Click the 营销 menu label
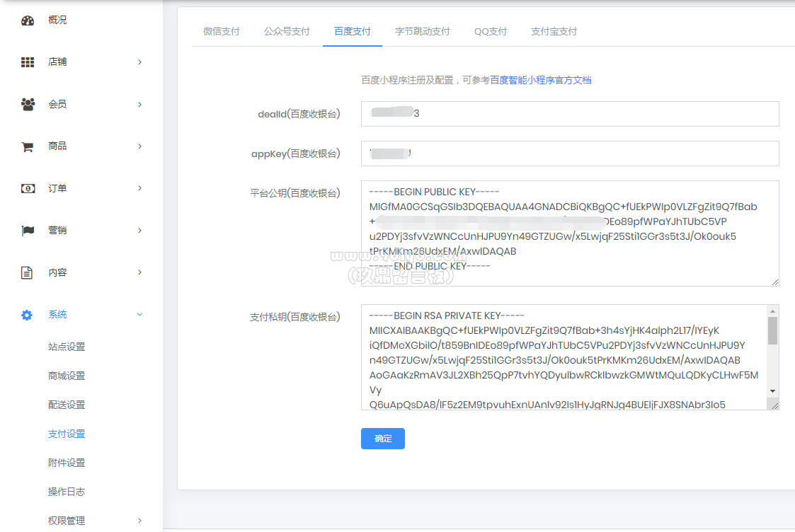Viewport: 795px width, 532px height. click(x=57, y=231)
